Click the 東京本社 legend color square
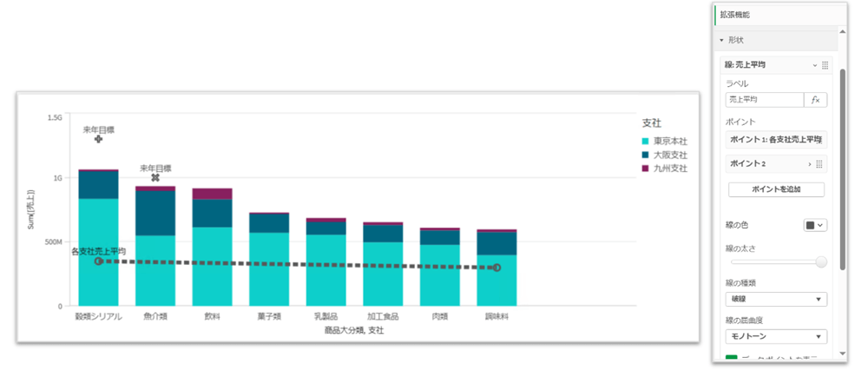The width and height of the screenshot is (868, 371). (x=646, y=141)
